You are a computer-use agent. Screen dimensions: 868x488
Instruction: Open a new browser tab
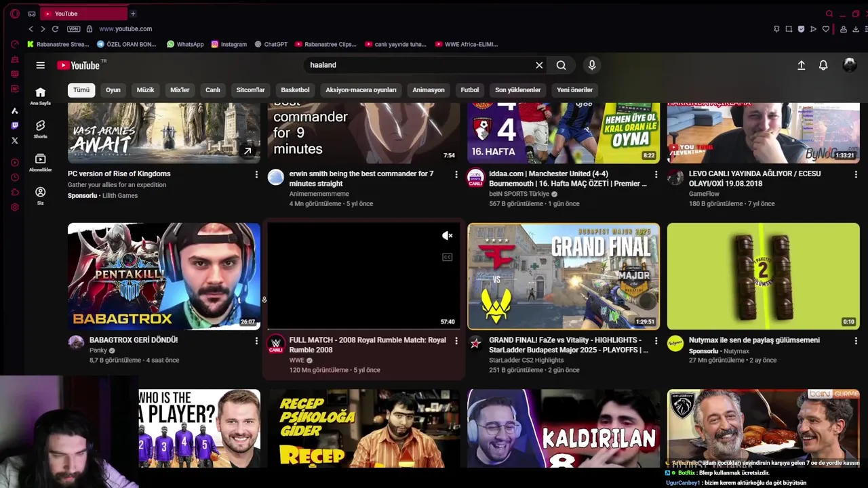[133, 14]
